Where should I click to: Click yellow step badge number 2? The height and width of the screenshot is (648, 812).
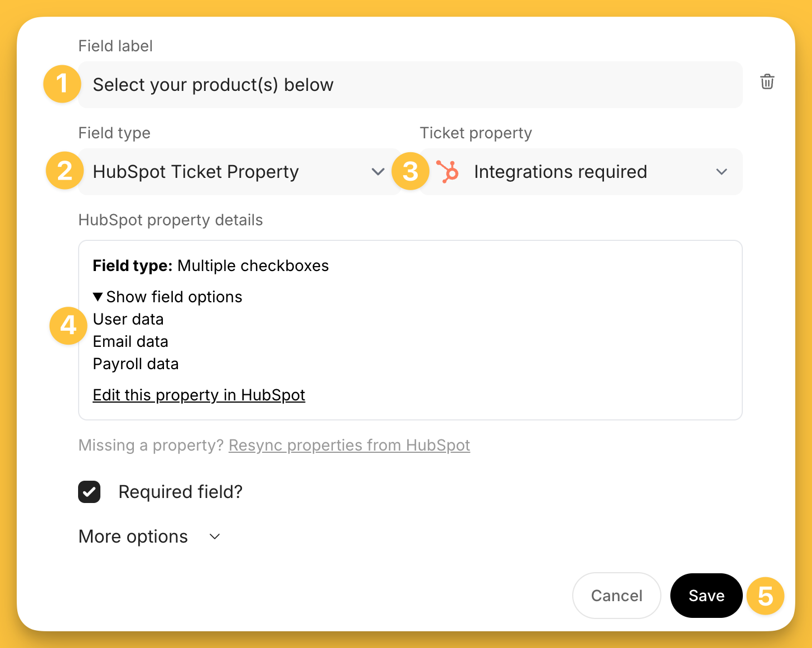click(x=65, y=171)
